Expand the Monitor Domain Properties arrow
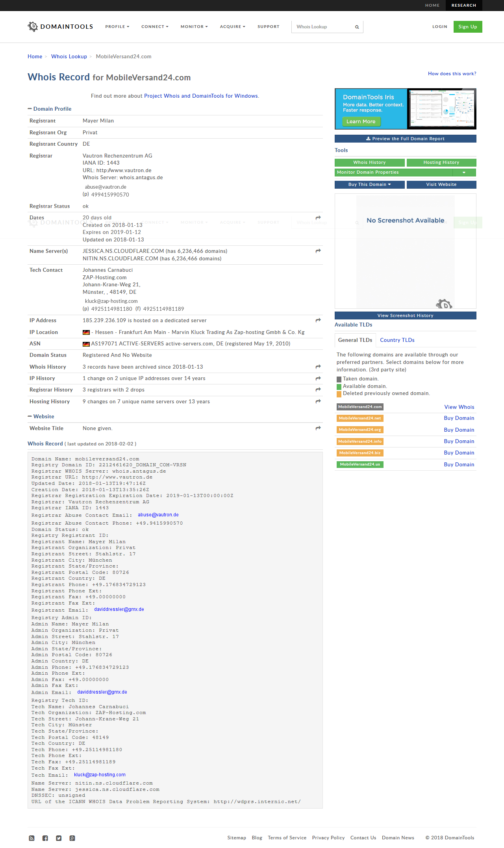Viewport: 504px width, 848px height. tap(464, 173)
